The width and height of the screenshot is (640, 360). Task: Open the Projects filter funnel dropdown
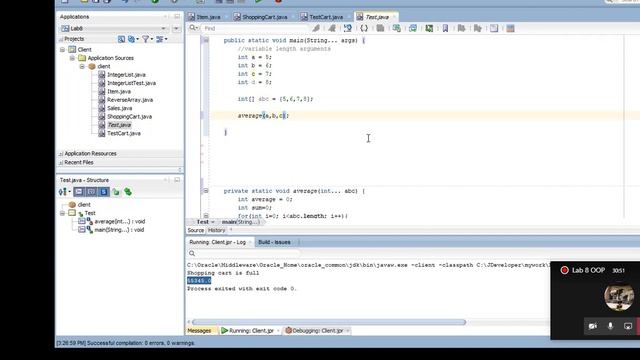[147, 39]
